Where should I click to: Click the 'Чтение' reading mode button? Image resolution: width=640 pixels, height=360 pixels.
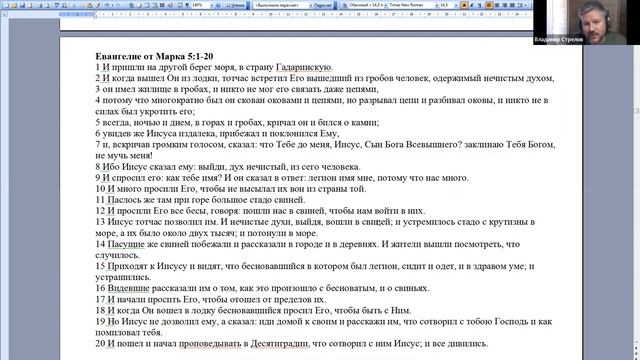[x=236, y=5]
